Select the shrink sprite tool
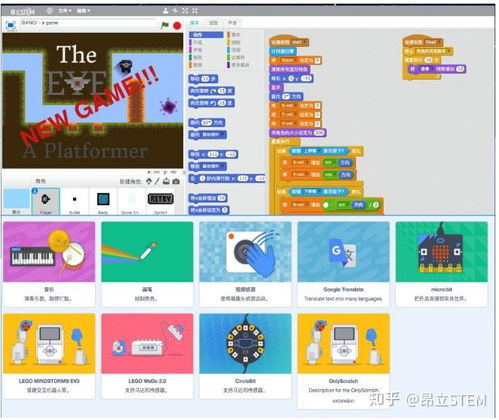This screenshot has width=499, height=420. click(x=195, y=11)
